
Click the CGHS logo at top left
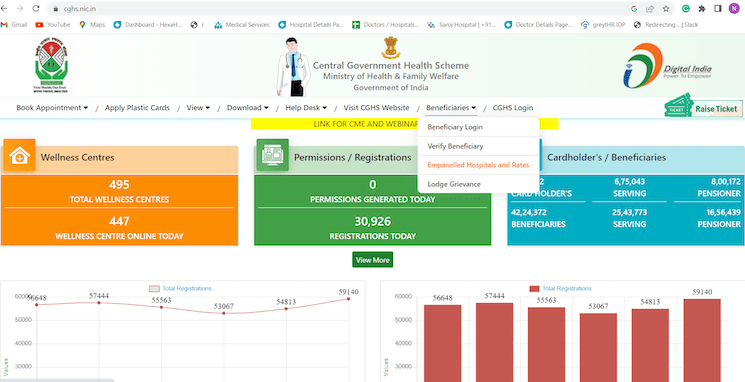(x=51, y=65)
